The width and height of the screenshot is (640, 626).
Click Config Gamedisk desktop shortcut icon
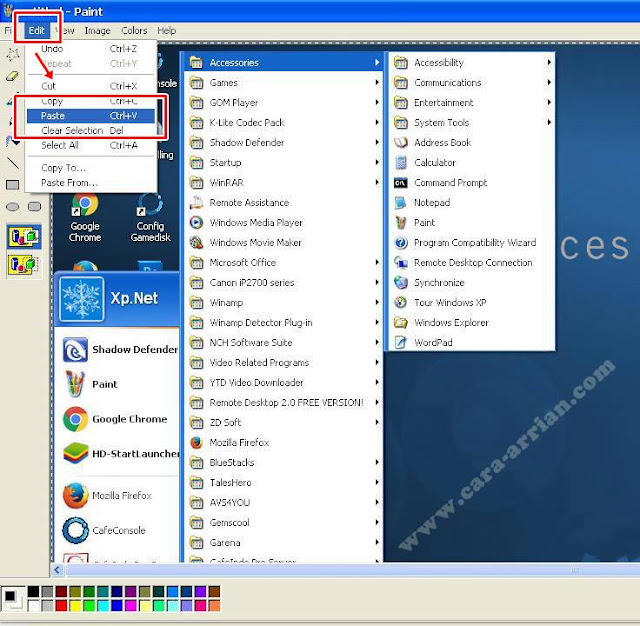pos(150,204)
